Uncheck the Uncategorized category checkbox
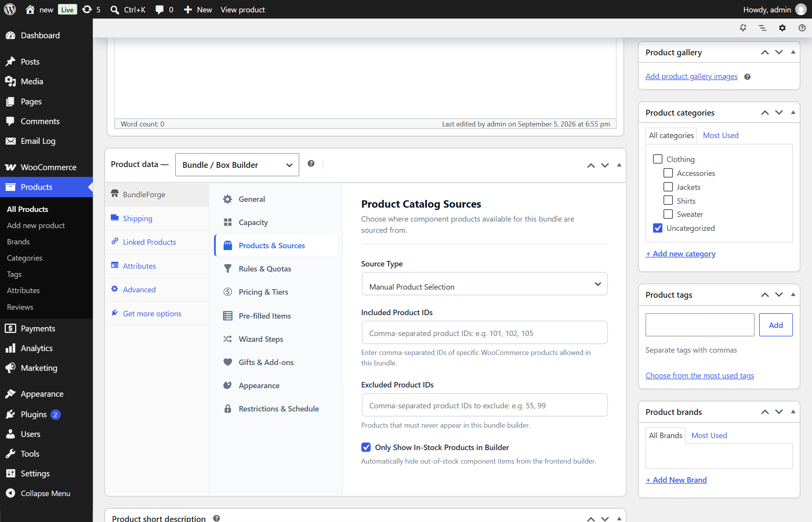This screenshot has width=812, height=522. pyautogui.click(x=657, y=228)
